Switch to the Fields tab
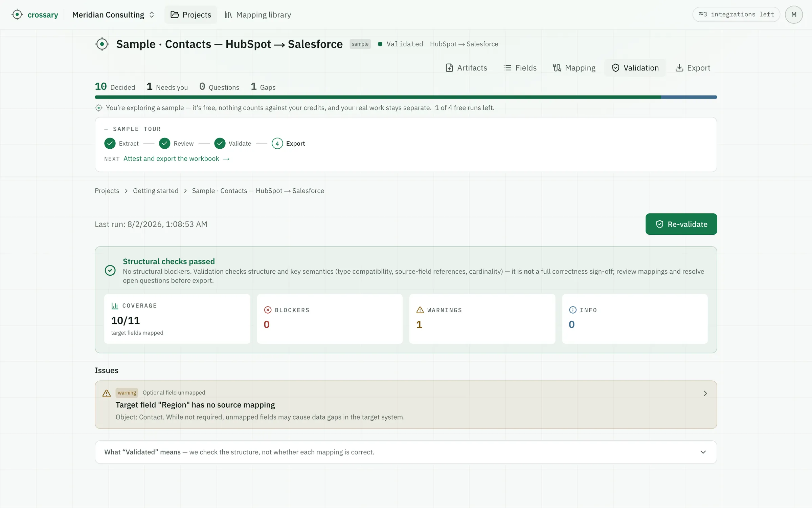 tap(520, 68)
